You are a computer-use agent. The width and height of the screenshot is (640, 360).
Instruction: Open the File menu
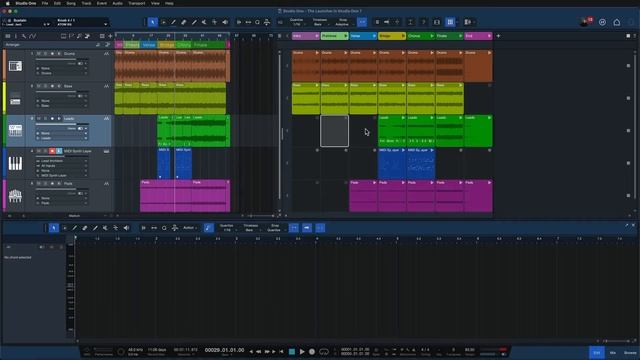tap(45, 3)
